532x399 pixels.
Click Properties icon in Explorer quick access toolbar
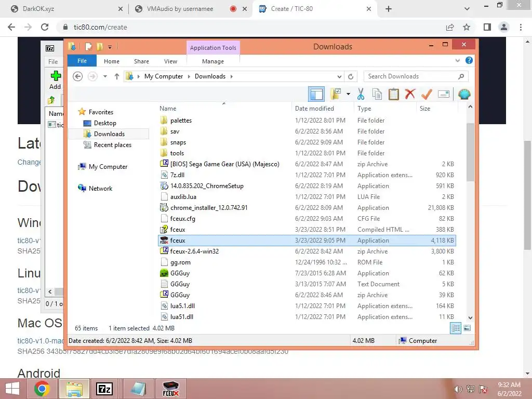[88, 46]
